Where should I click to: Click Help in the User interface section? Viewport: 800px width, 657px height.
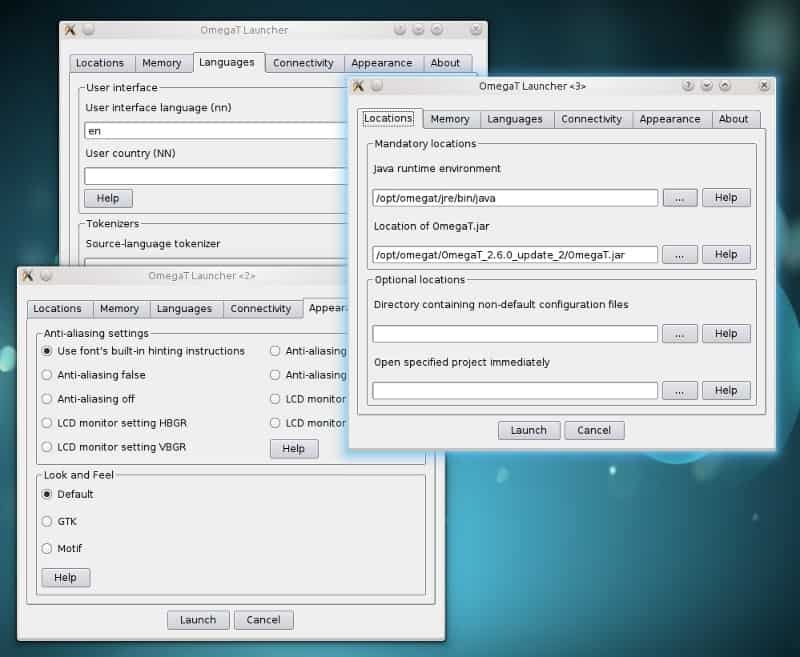point(108,198)
